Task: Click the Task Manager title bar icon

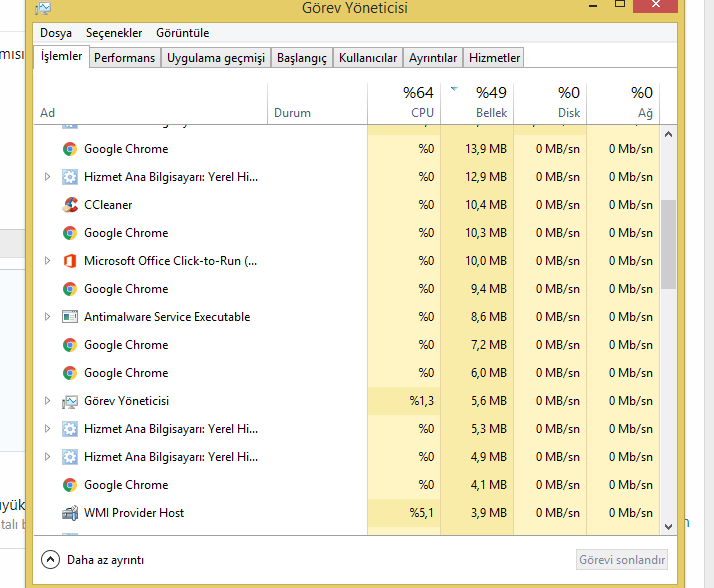Action: [x=43, y=8]
